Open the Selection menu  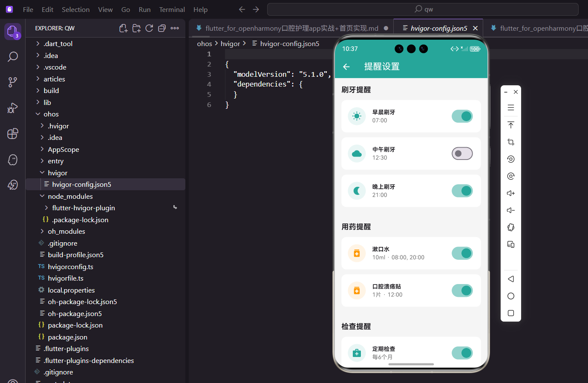click(75, 9)
